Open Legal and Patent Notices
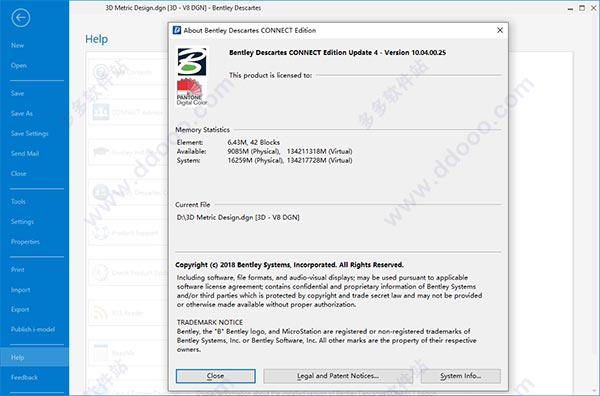600x396 pixels. point(338,376)
